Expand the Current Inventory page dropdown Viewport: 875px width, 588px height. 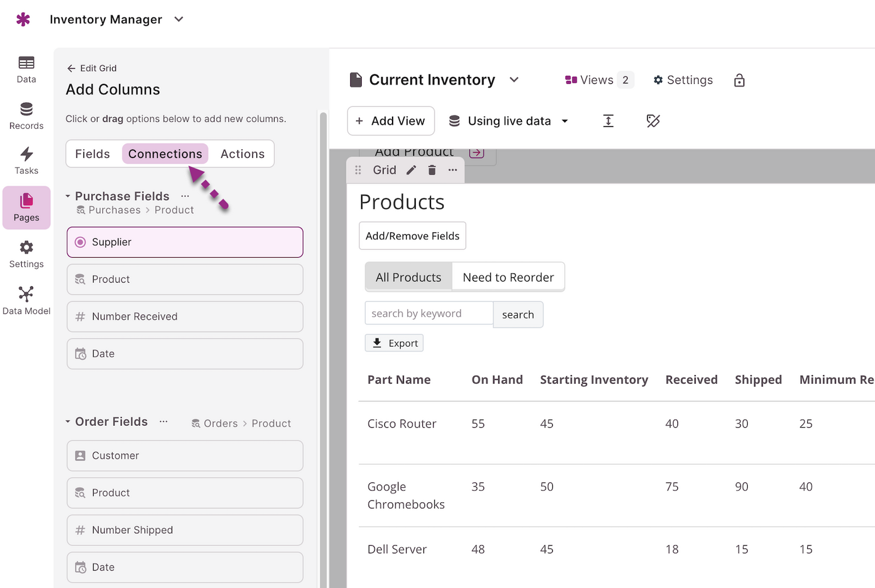tap(514, 80)
